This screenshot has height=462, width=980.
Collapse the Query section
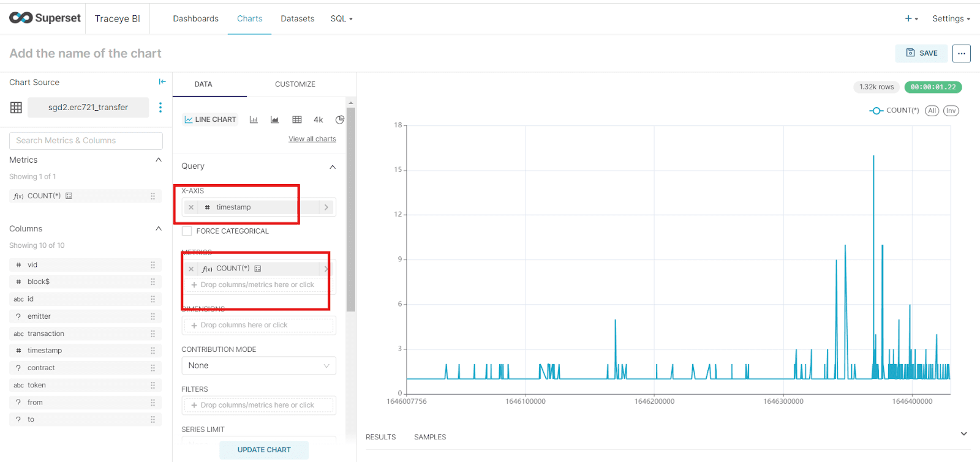coord(333,166)
